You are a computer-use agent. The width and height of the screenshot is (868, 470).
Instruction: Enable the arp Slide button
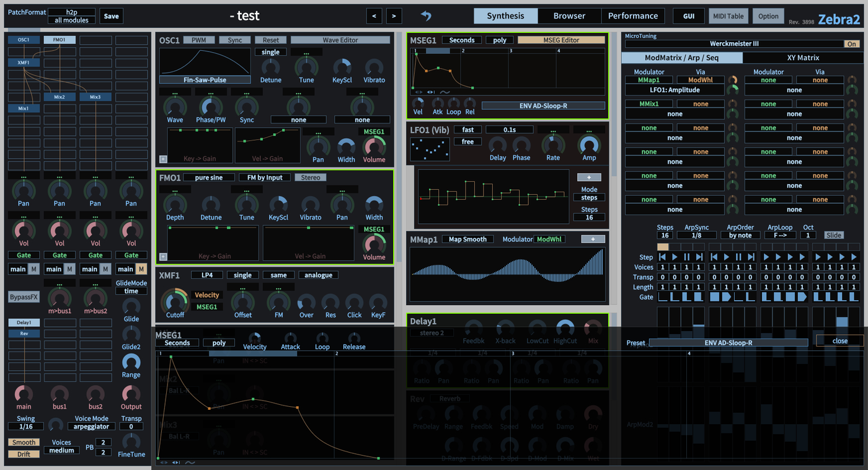tap(834, 235)
